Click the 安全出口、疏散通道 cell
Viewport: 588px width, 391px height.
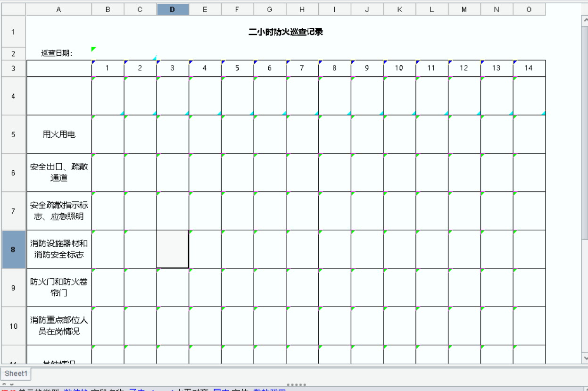pyautogui.click(x=58, y=173)
